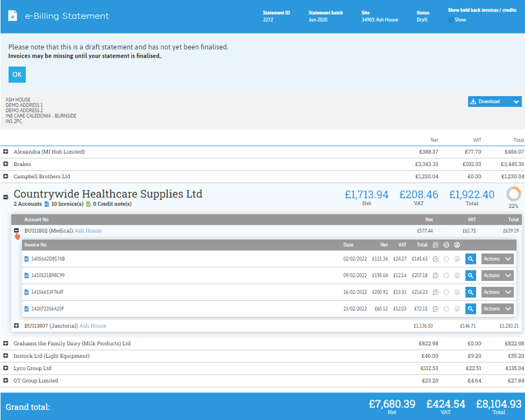525x420 pixels.
Task: Click Countrywide total £1,922.40
Action: tap(472, 194)
